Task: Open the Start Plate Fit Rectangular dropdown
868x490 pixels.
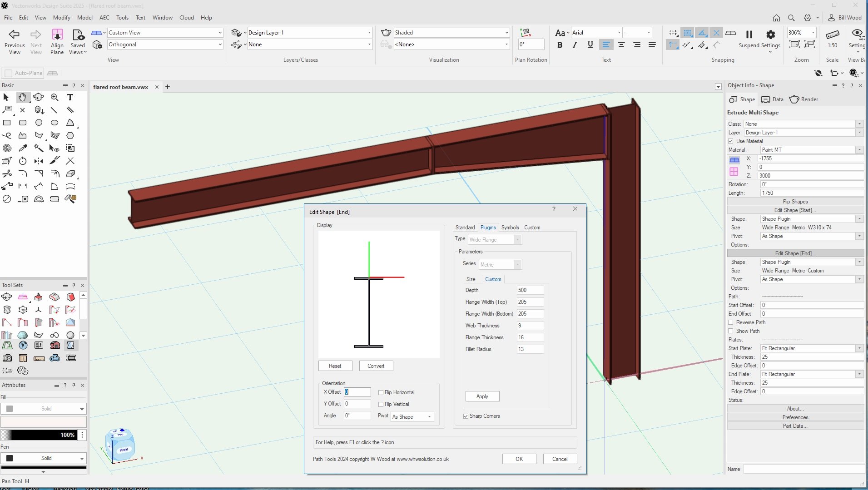Action: click(x=811, y=348)
